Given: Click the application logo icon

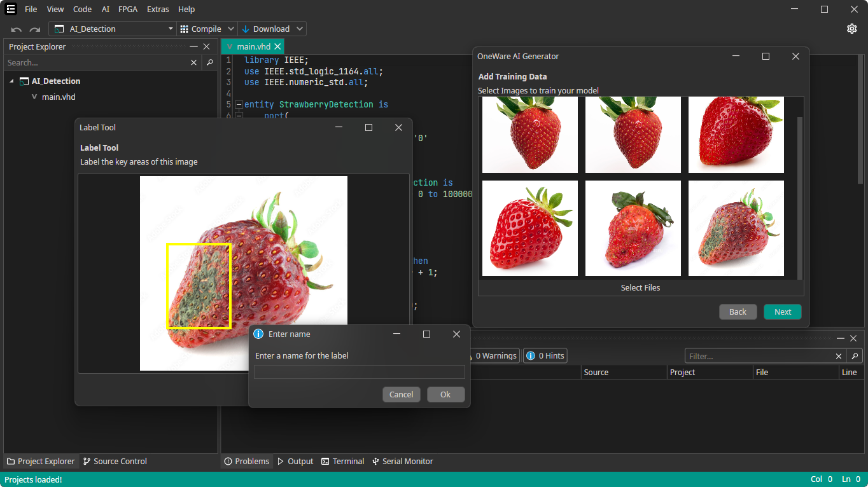Looking at the screenshot, I should (x=10, y=9).
